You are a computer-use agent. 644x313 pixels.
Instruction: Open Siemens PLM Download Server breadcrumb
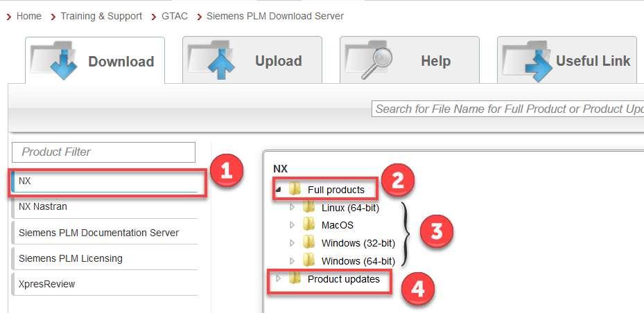point(275,17)
